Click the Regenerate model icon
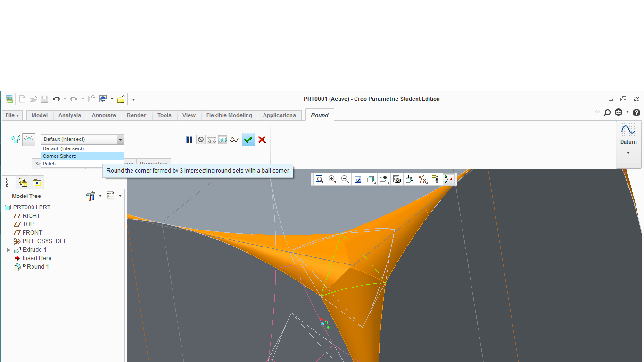The height and width of the screenshot is (362, 644). coord(91,99)
